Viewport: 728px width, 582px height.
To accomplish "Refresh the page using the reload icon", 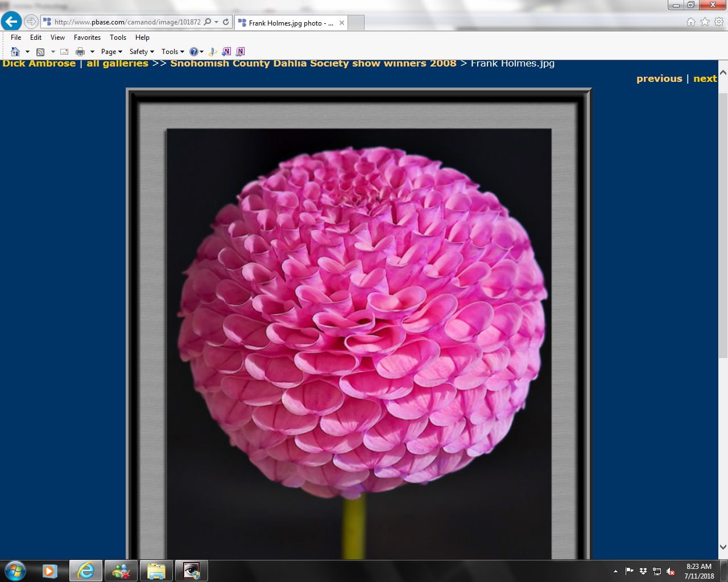I will [x=226, y=22].
